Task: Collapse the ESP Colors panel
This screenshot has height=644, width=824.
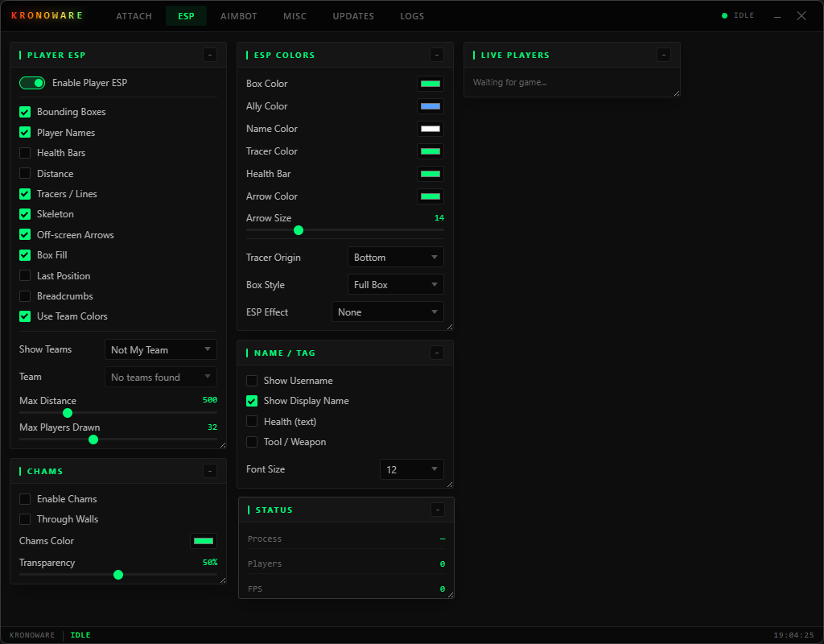Action: [x=437, y=55]
